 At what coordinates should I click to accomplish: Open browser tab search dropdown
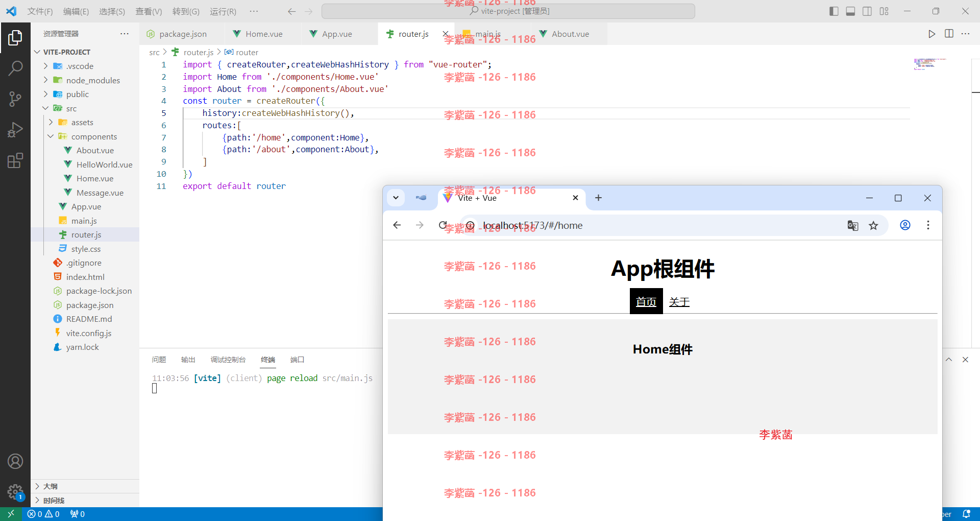tap(396, 198)
